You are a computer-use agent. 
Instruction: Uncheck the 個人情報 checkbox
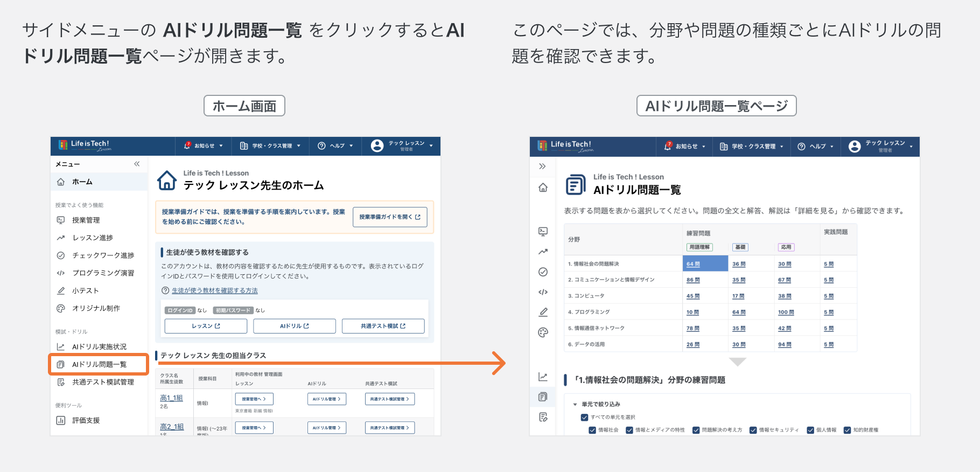click(x=810, y=430)
